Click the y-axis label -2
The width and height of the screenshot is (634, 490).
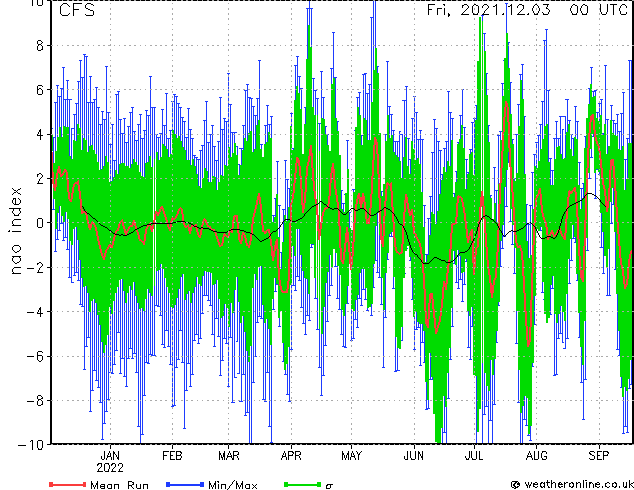pos(35,268)
